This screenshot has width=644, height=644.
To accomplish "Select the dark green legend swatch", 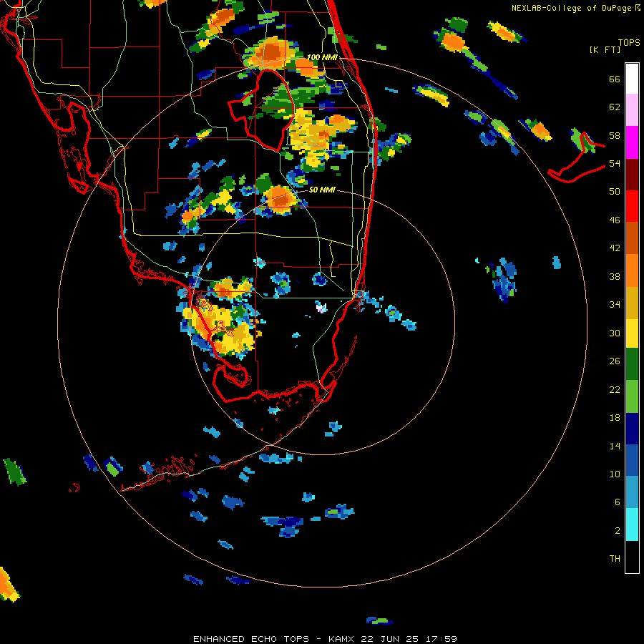I will 632,364.
